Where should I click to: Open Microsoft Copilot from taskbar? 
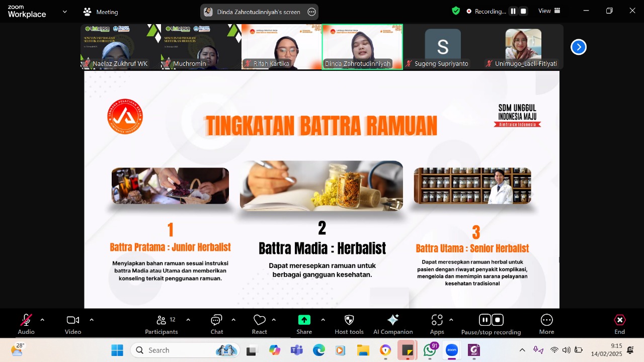[x=274, y=350]
